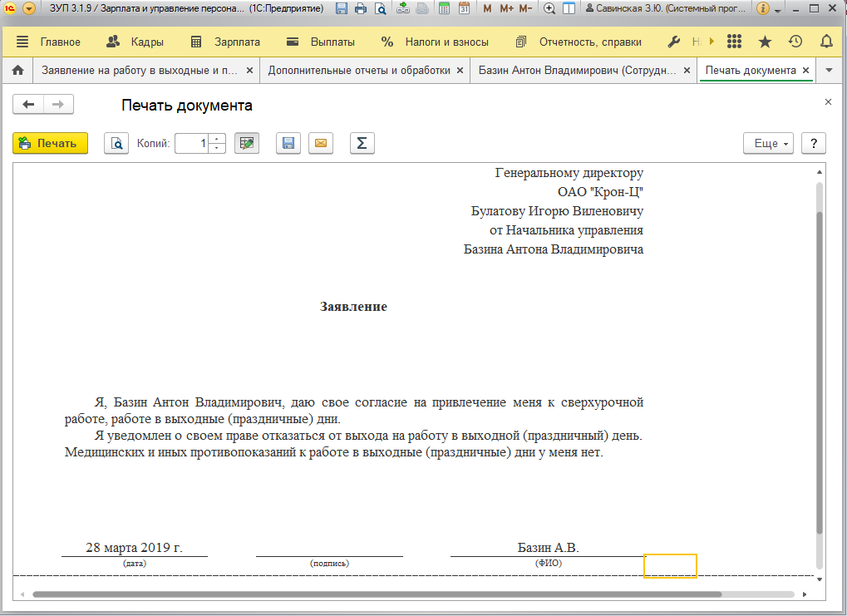Click the date 28 марта 2019 г.
The image size is (847, 616).
click(134, 547)
